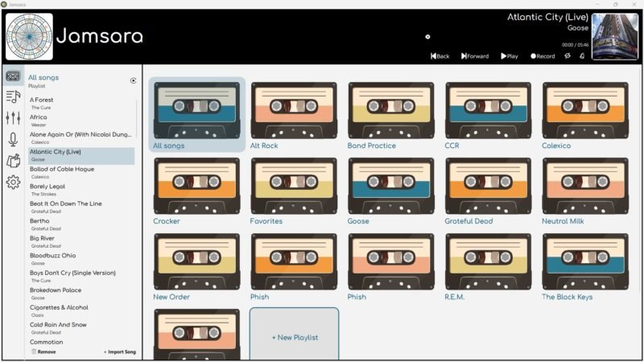Open settings gear in sidebar
The height and width of the screenshot is (362, 644).
pos(13,182)
